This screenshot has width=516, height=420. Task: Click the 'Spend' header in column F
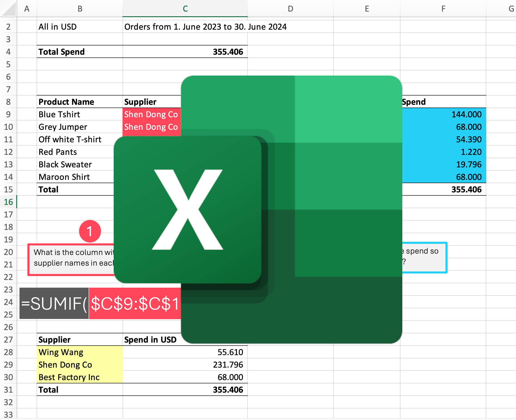[444, 102]
